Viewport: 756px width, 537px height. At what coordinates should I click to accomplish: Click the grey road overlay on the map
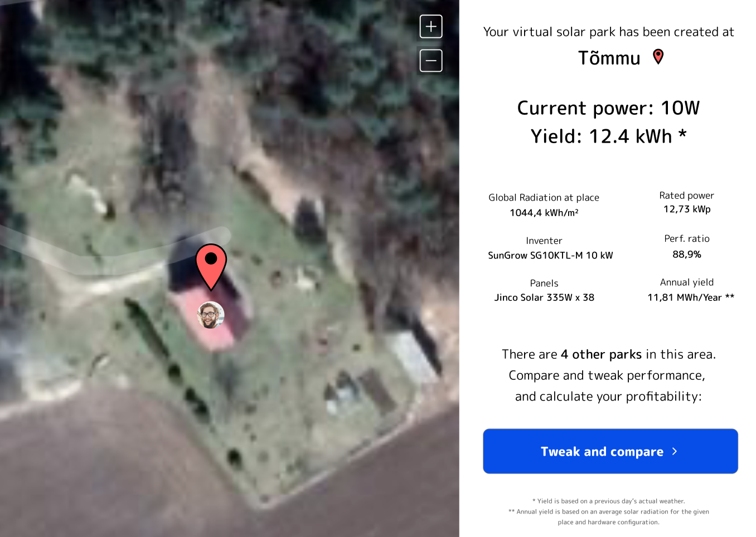click(112, 248)
